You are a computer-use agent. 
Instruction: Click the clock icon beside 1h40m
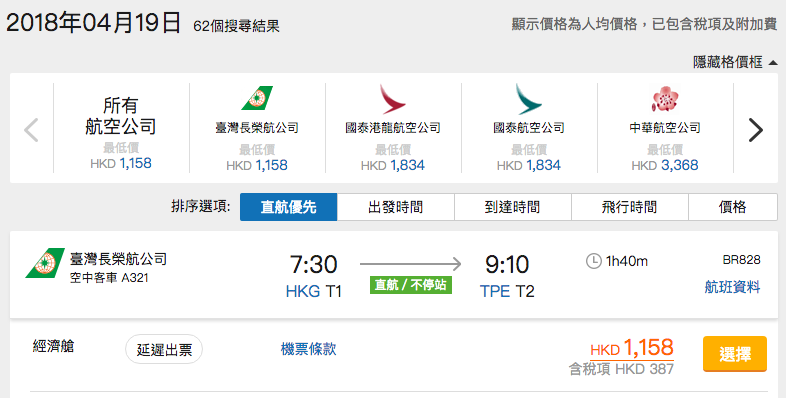click(594, 261)
